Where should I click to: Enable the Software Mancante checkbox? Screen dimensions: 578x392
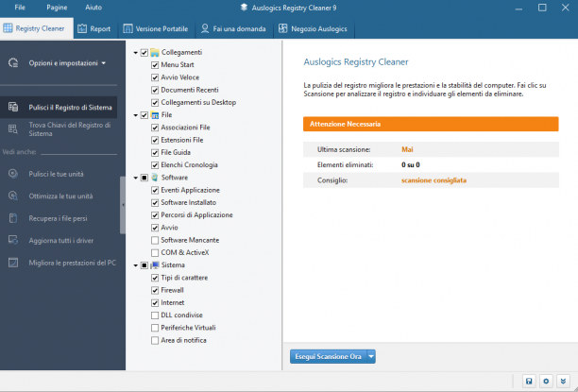click(x=155, y=240)
